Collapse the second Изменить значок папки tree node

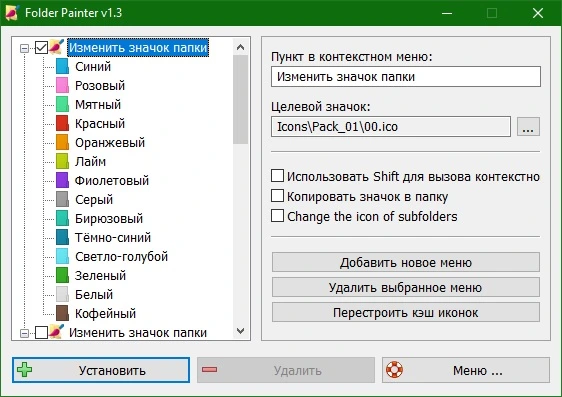pos(24,333)
